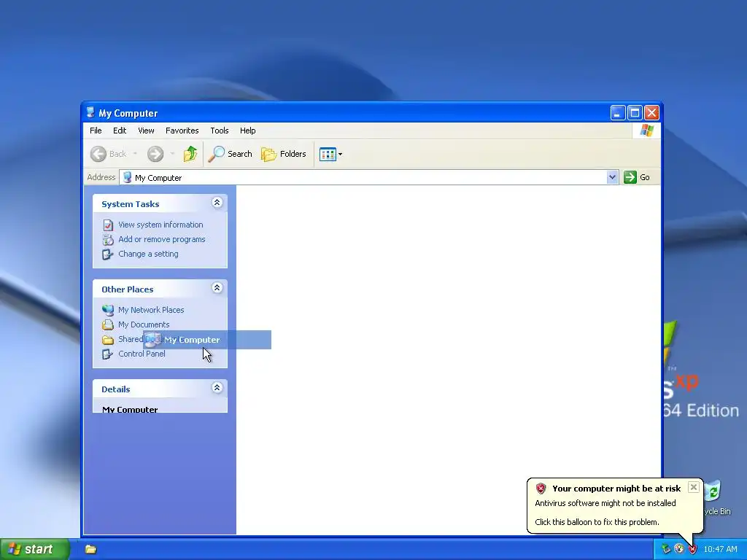Open My Network Places link
This screenshot has height=560, width=747.
(x=151, y=310)
